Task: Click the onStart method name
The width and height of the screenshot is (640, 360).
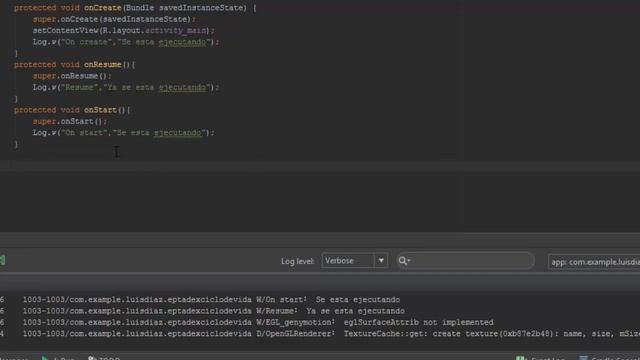Action: [100, 110]
